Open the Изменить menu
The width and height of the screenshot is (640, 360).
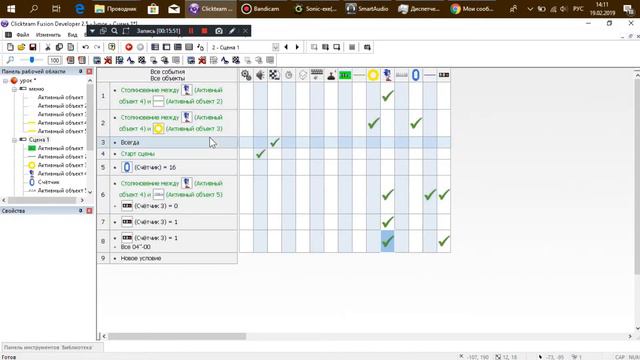(x=48, y=35)
